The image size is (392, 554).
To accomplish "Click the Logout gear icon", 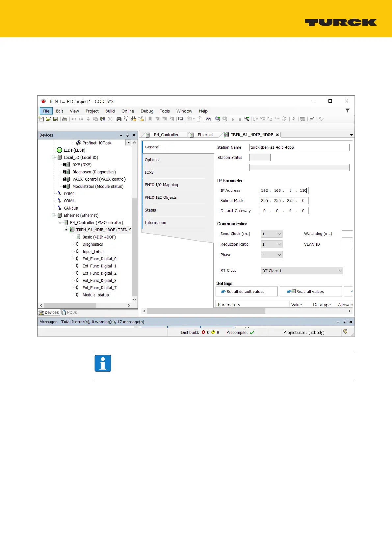I will click(x=225, y=119).
